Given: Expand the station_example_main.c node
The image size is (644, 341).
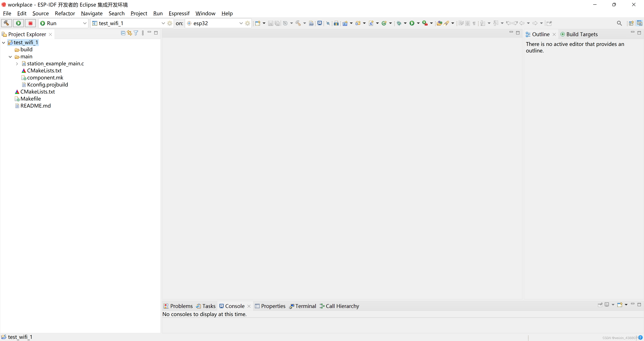Looking at the screenshot, I should coord(17,64).
